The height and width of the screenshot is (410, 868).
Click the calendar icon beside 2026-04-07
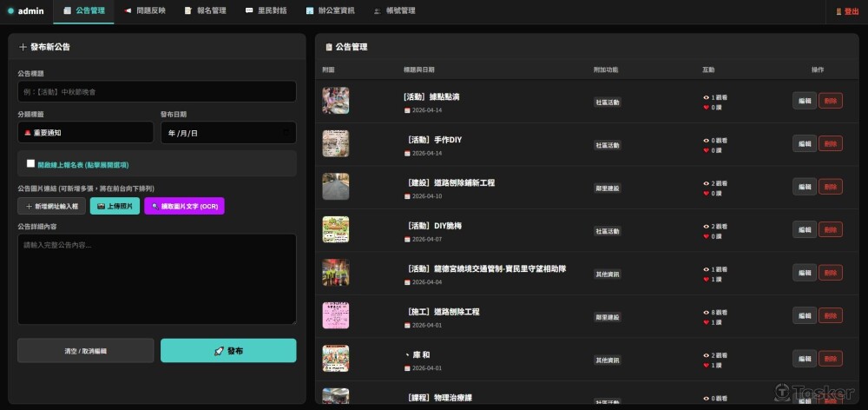[x=407, y=240]
